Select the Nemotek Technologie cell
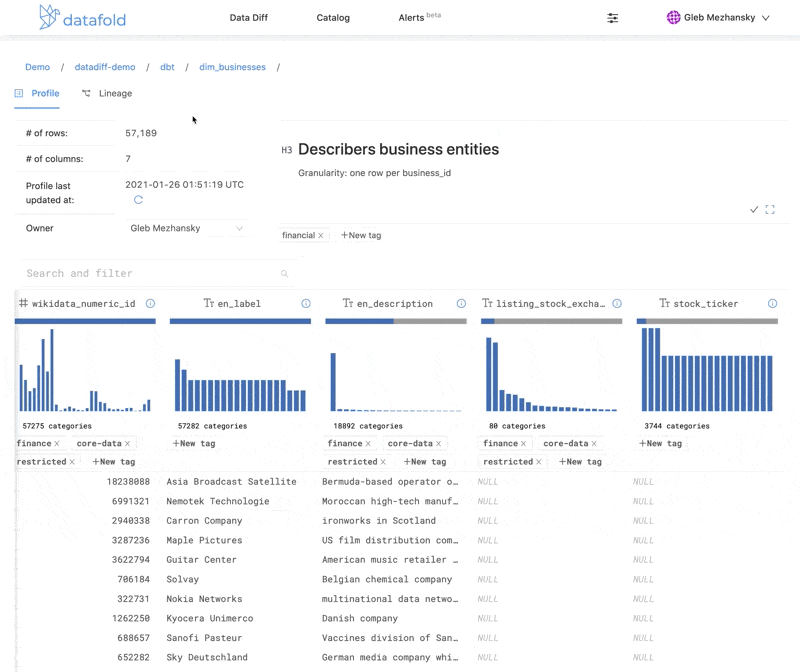 pos(218,501)
